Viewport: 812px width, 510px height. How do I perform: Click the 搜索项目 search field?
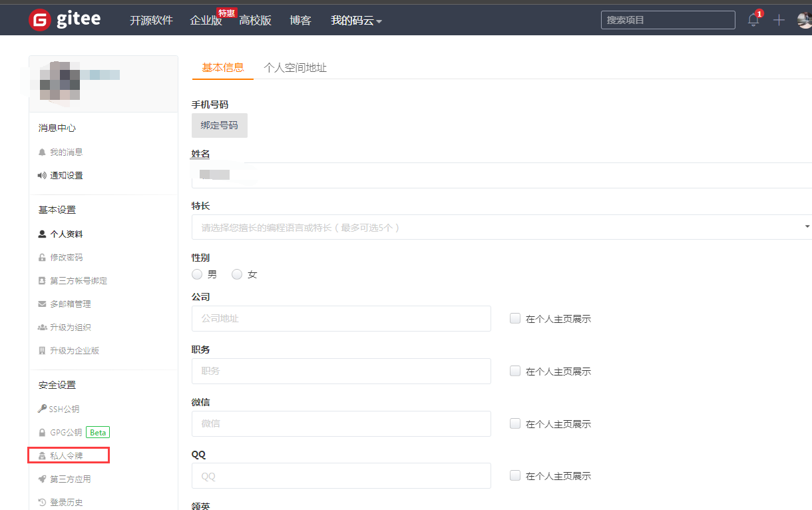(x=668, y=20)
